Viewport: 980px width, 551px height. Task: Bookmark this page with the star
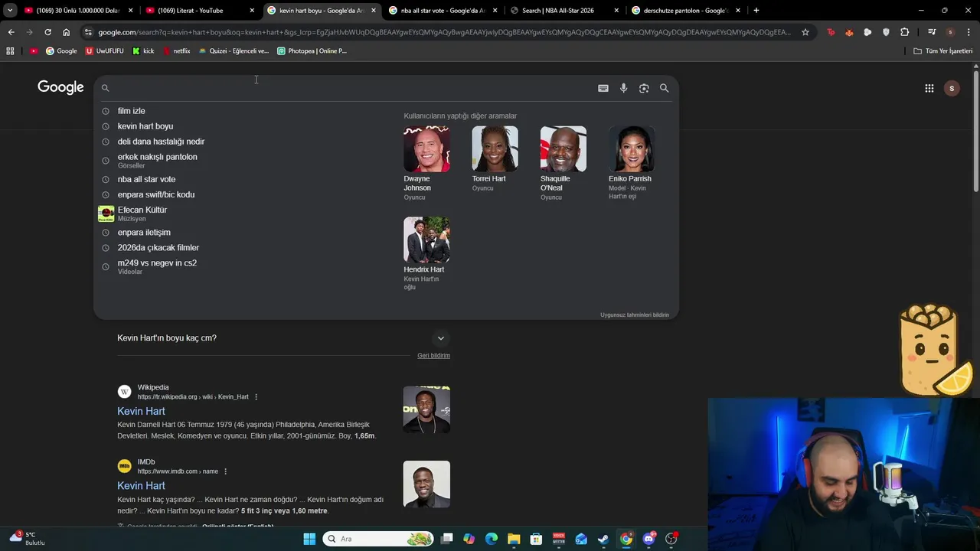point(805,32)
